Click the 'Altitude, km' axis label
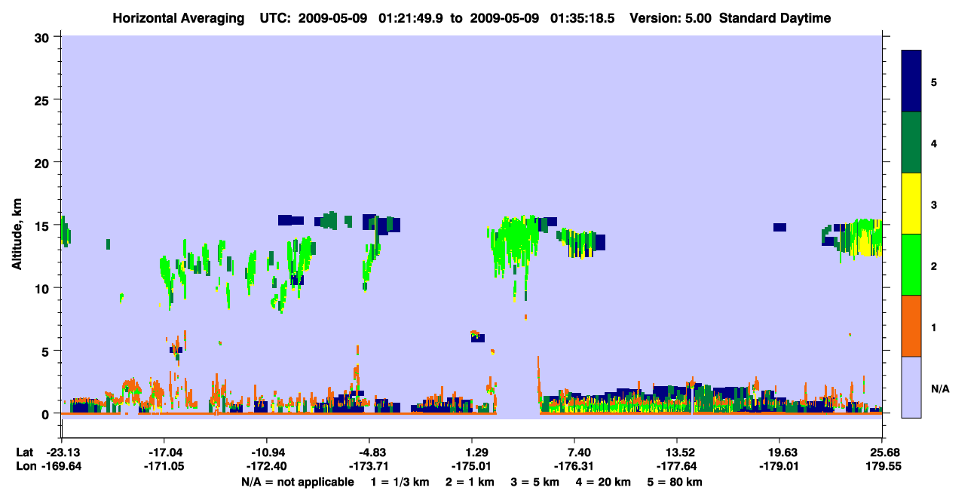This screenshot has width=980, height=503. click(17, 235)
